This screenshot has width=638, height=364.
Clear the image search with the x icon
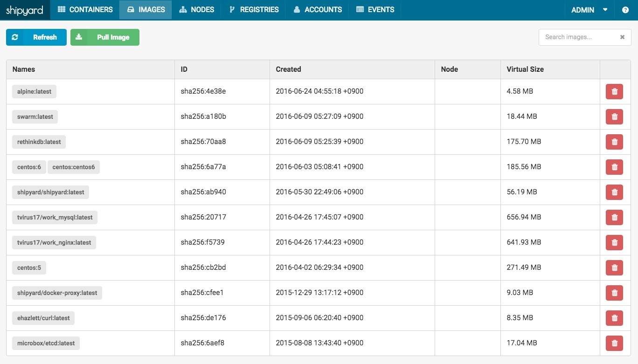coord(622,37)
